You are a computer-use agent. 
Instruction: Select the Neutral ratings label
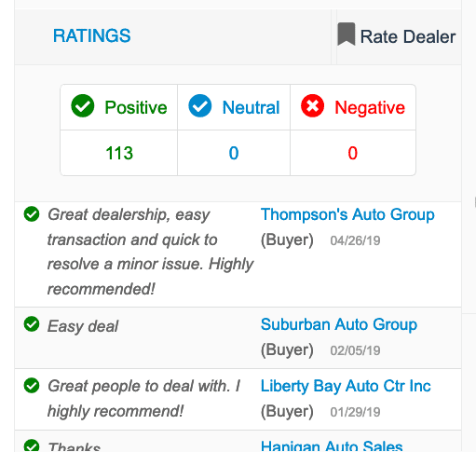click(x=251, y=108)
